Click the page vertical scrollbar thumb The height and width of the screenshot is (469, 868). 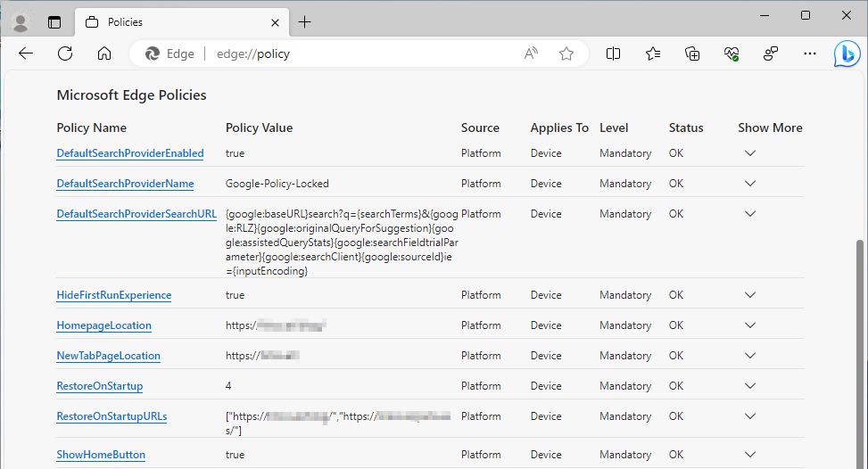(x=859, y=354)
